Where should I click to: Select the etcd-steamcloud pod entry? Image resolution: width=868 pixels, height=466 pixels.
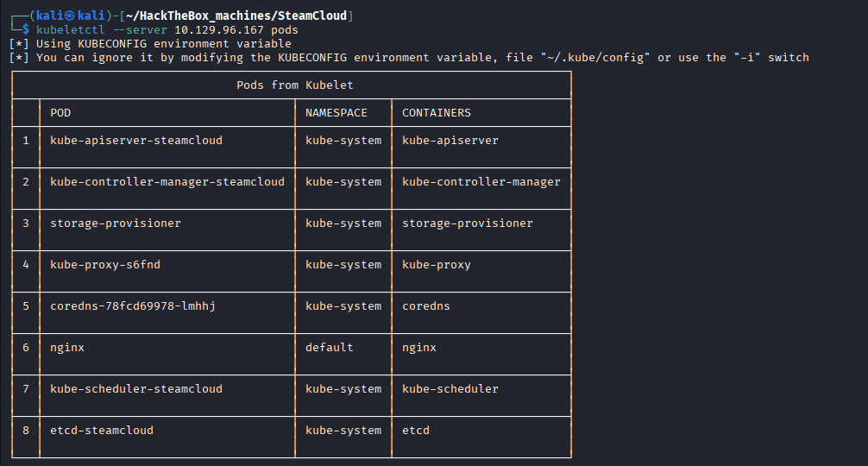pyautogui.click(x=102, y=431)
